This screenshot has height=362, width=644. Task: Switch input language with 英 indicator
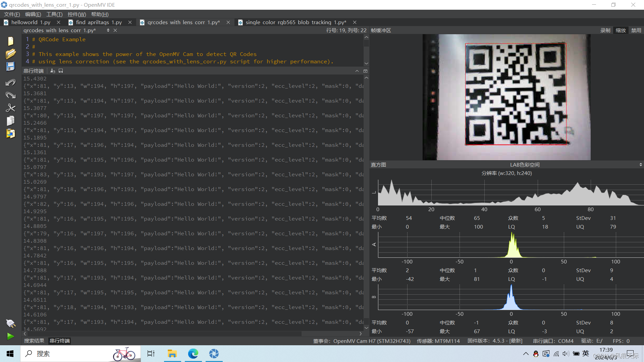586,353
